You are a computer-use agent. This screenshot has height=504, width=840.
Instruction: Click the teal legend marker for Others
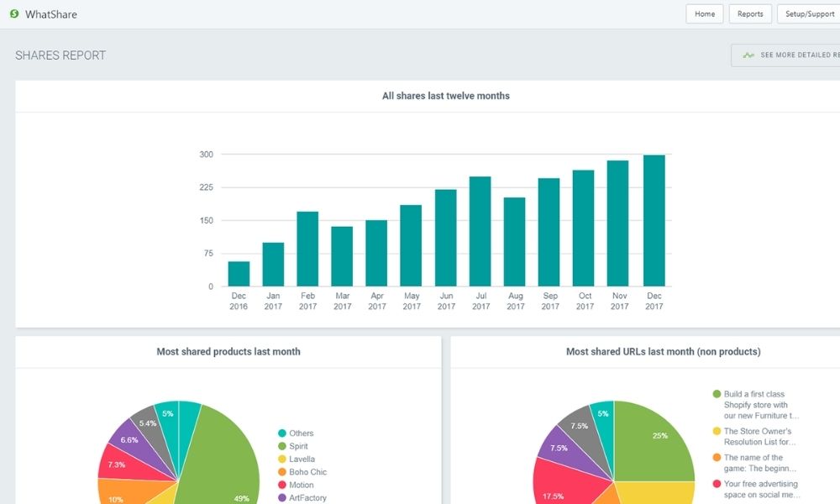click(x=282, y=433)
